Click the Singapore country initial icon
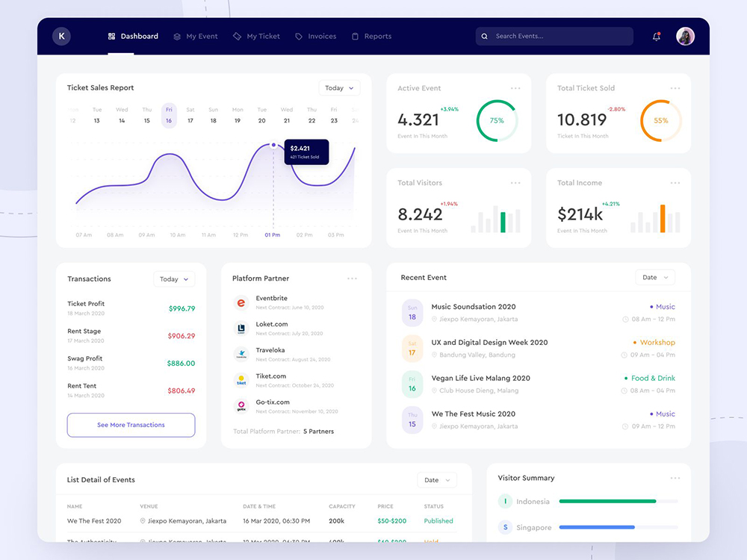This screenshot has height=560, width=747. [x=505, y=527]
